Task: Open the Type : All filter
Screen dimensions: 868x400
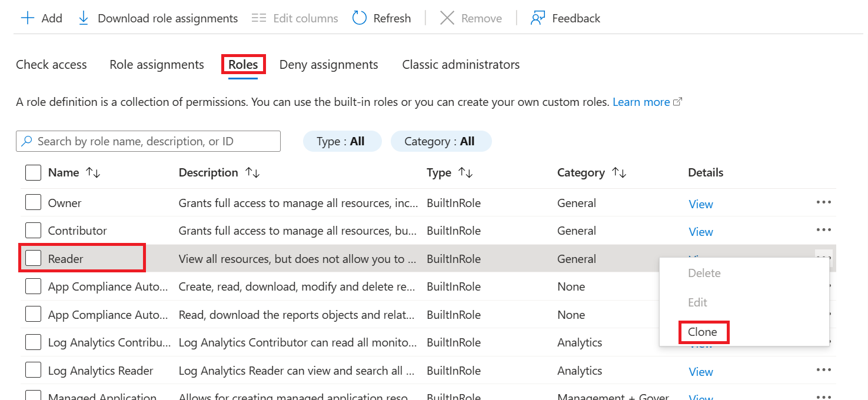Action: pyautogui.click(x=341, y=141)
